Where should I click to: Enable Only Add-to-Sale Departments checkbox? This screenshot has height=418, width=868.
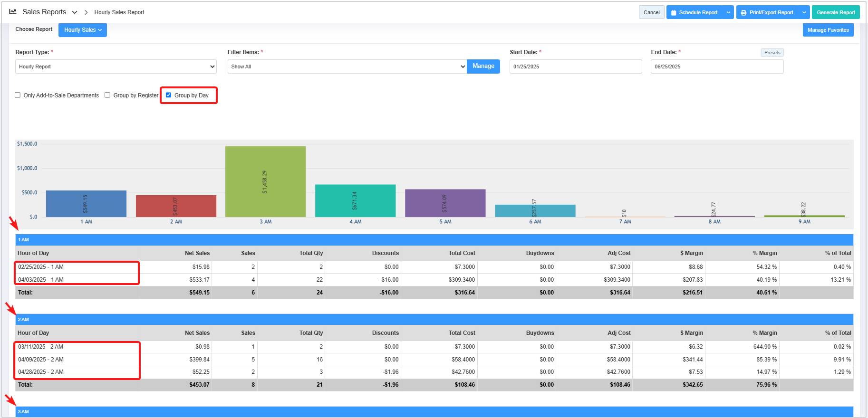(18, 95)
